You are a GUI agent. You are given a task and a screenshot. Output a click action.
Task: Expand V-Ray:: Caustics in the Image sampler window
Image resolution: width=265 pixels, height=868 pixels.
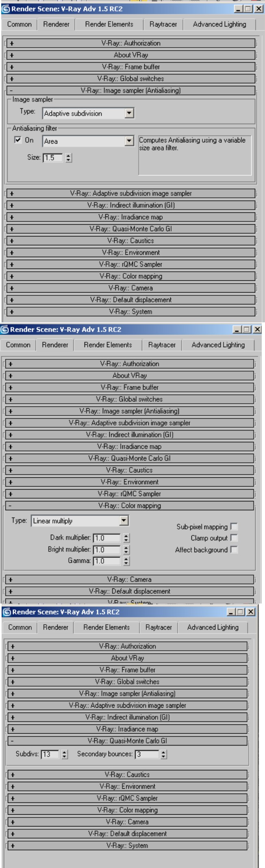point(131,241)
